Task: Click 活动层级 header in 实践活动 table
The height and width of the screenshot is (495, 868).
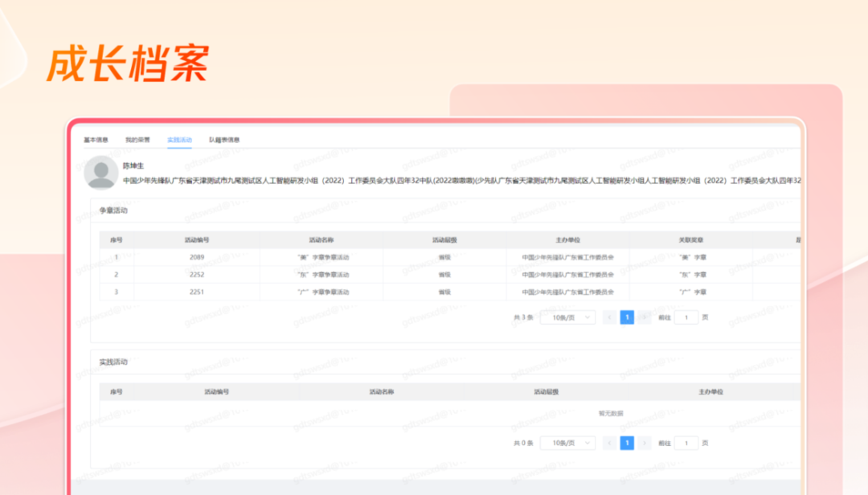Action: (x=546, y=391)
